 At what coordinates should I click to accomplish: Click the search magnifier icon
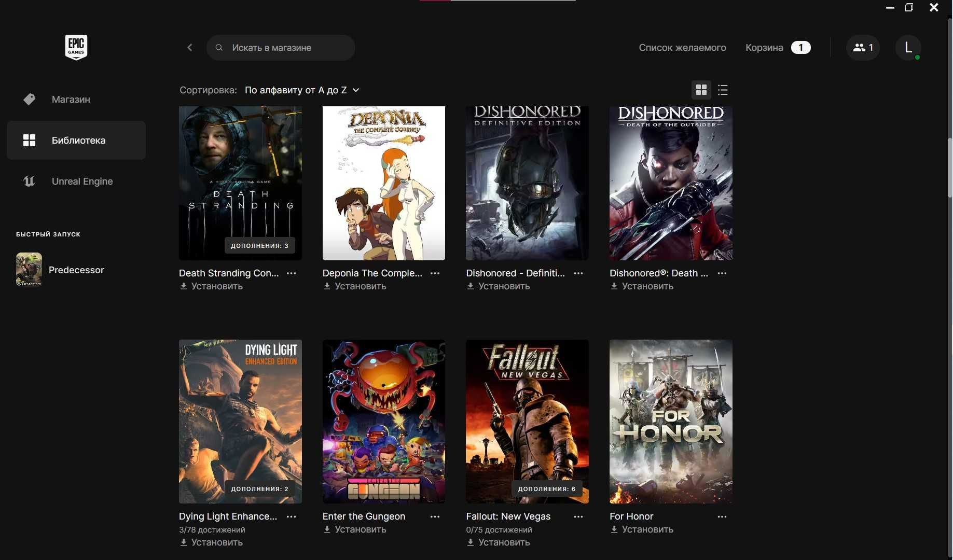tap(219, 48)
